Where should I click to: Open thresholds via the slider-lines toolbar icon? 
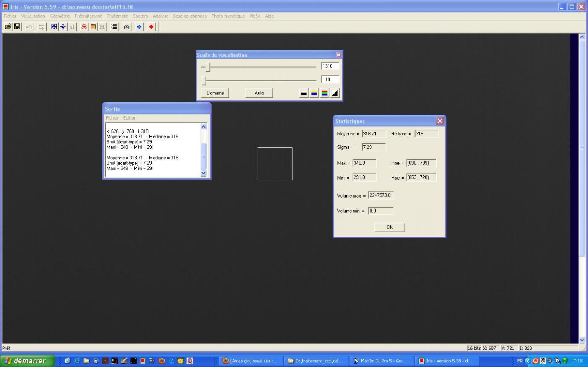point(42,27)
